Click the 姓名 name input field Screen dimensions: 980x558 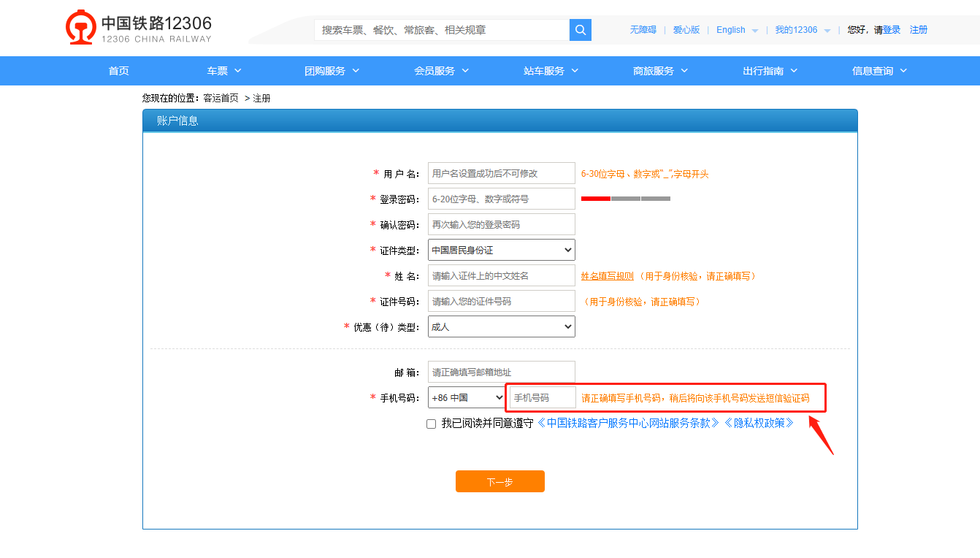coord(502,275)
